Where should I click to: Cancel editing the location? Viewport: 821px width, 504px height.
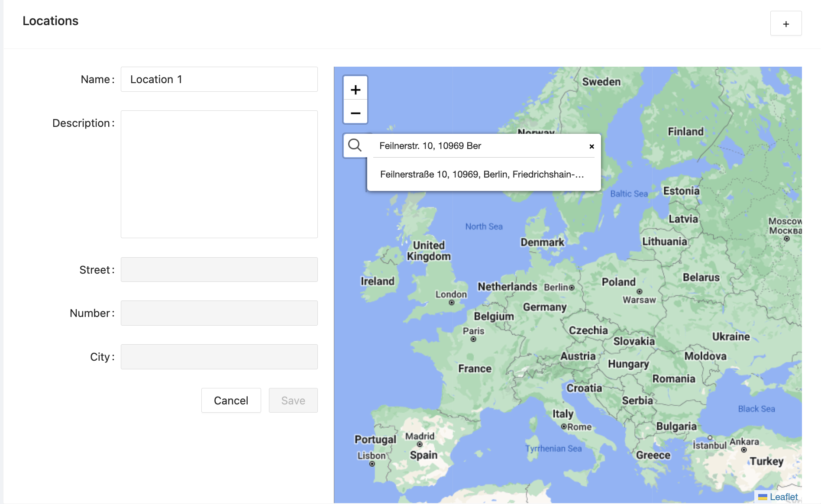click(x=231, y=401)
